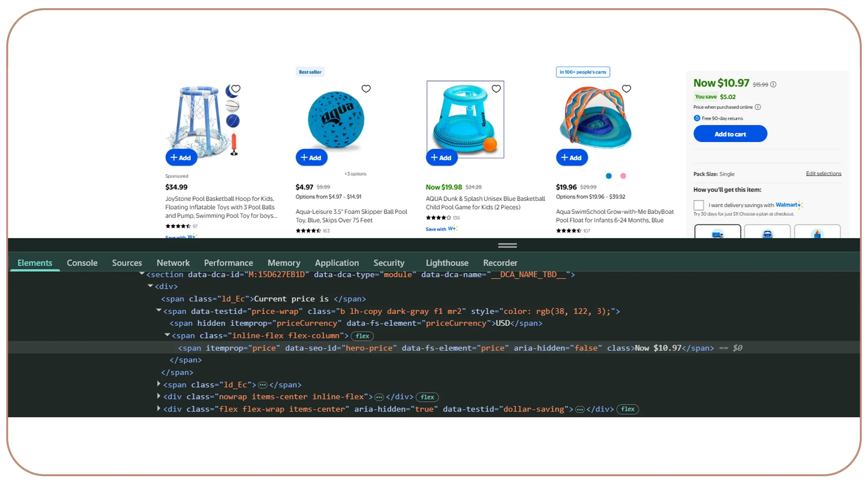Expand the collapsed span class ld_Ec node
The width and height of the screenshot is (868, 484).
[159, 384]
